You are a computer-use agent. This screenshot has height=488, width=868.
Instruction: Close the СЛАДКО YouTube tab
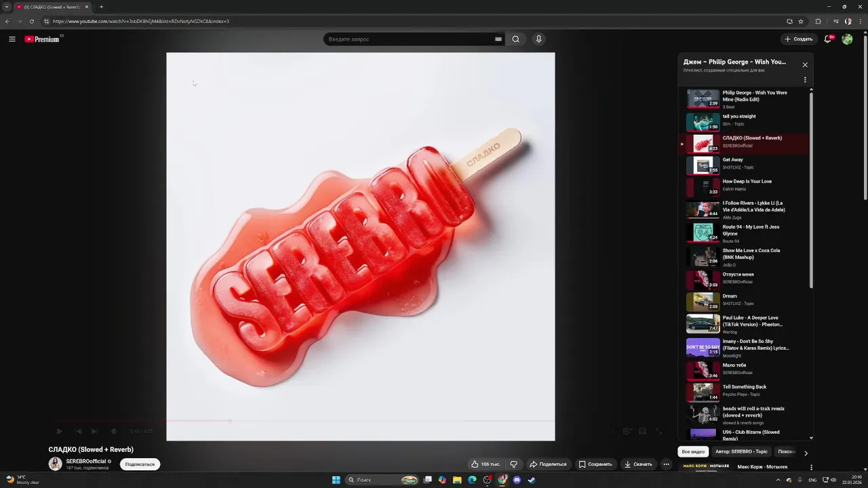click(x=87, y=7)
